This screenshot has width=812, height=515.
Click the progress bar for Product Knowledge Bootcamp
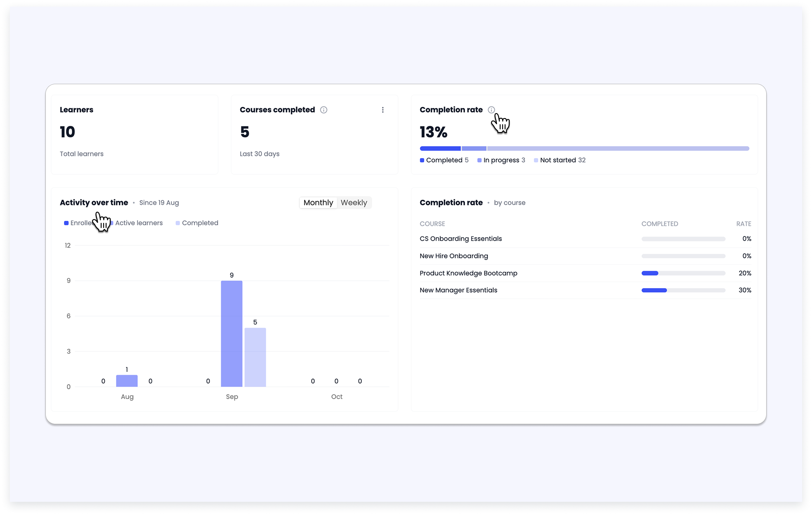683,273
